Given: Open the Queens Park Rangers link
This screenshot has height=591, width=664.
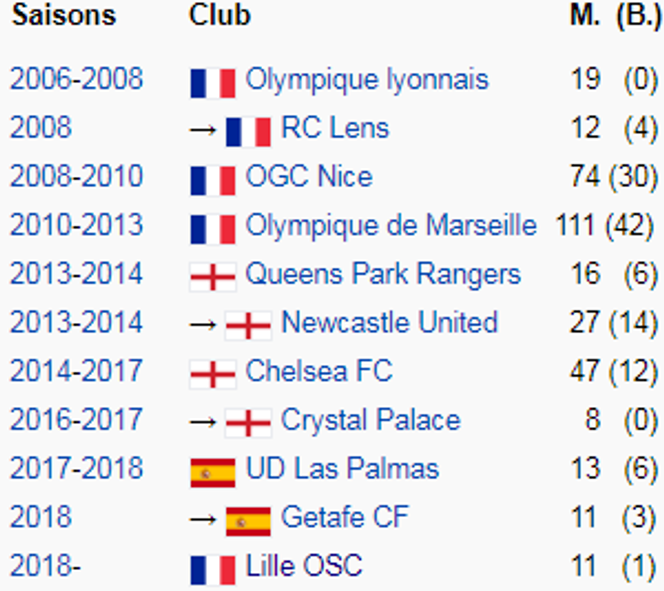Looking at the screenshot, I should [x=383, y=274].
